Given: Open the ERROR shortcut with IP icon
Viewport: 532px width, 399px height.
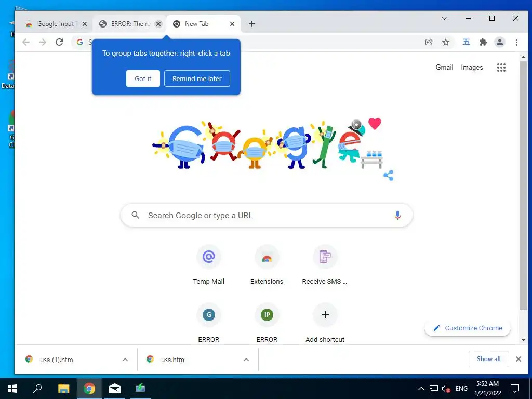Looking at the screenshot, I should tap(267, 323).
